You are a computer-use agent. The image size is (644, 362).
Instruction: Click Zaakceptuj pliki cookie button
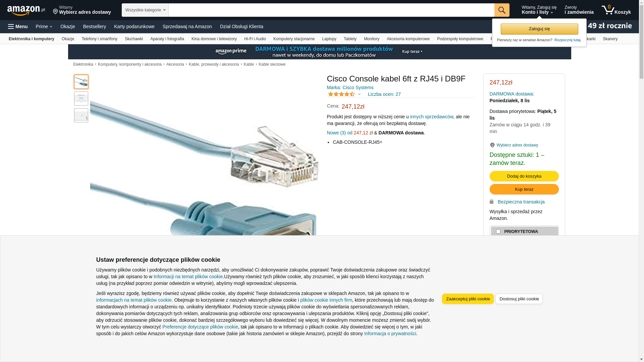[x=468, y=299]
